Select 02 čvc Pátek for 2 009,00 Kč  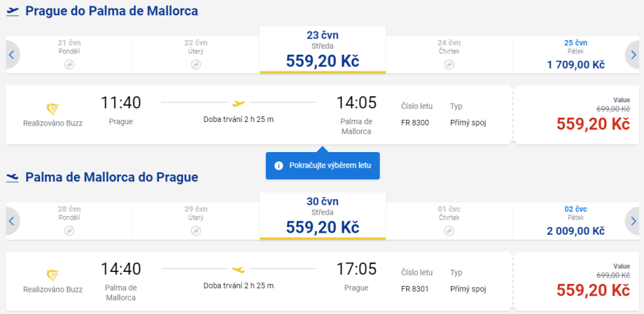(575, 221)
